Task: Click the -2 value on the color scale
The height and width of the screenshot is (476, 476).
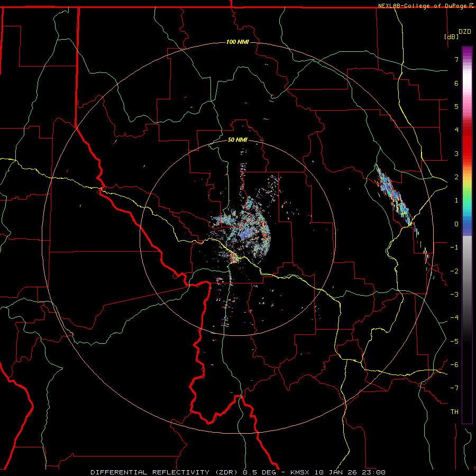Action: click(x=454, y=271)
